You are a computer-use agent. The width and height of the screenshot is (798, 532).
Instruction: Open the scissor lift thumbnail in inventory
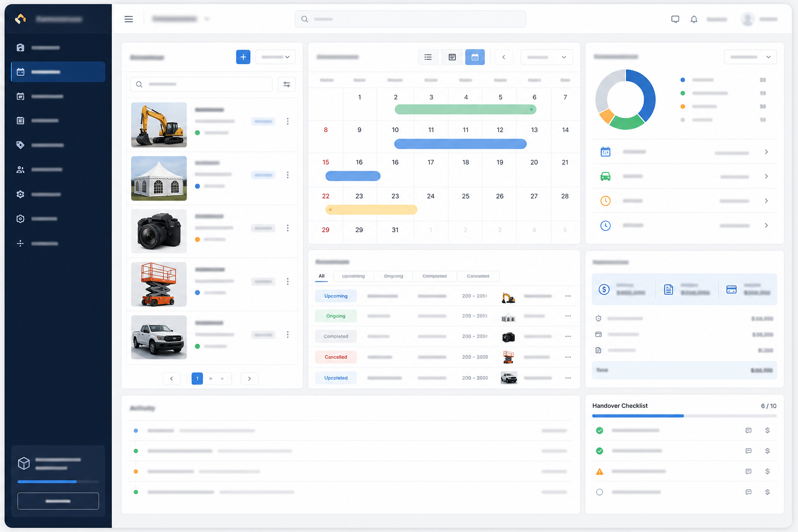(159, 285)
